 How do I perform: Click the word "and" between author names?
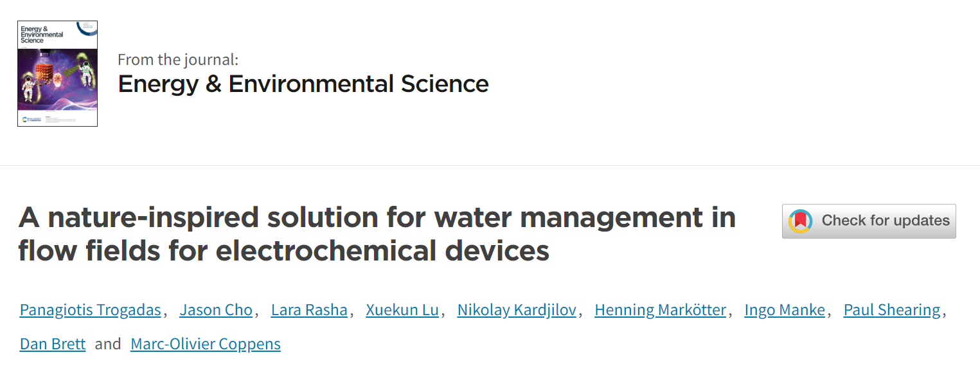[108, 344]
